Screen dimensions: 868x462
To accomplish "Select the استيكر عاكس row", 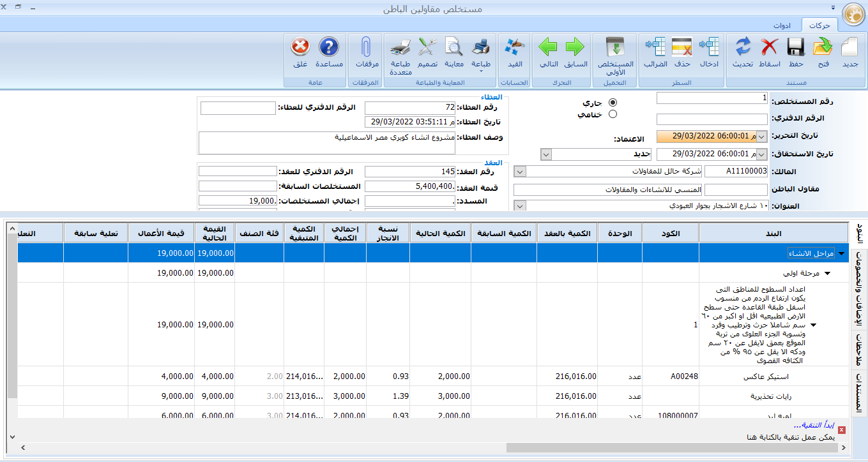I will coord(432,376).
